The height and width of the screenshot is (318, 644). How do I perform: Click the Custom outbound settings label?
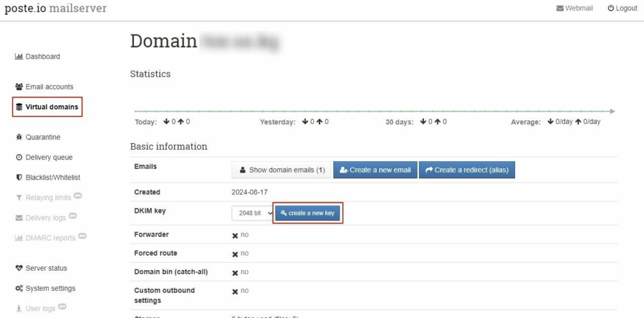click(164, 295)
